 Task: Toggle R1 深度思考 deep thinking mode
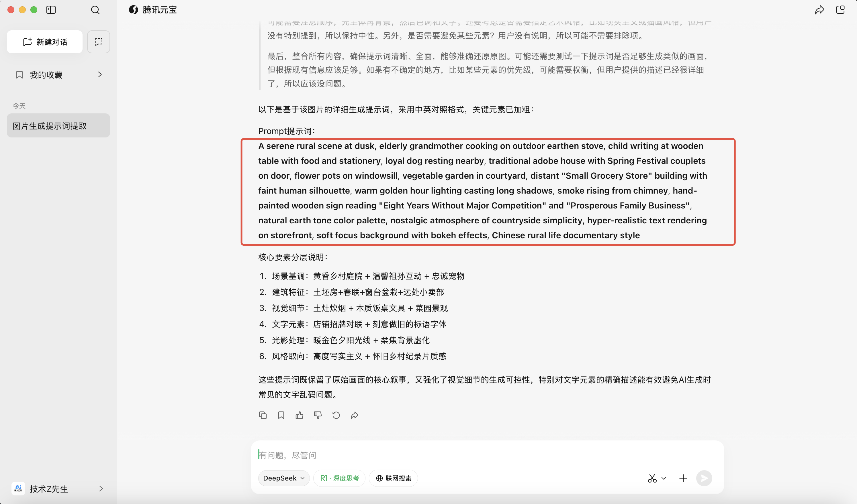(x=339, y=478)
